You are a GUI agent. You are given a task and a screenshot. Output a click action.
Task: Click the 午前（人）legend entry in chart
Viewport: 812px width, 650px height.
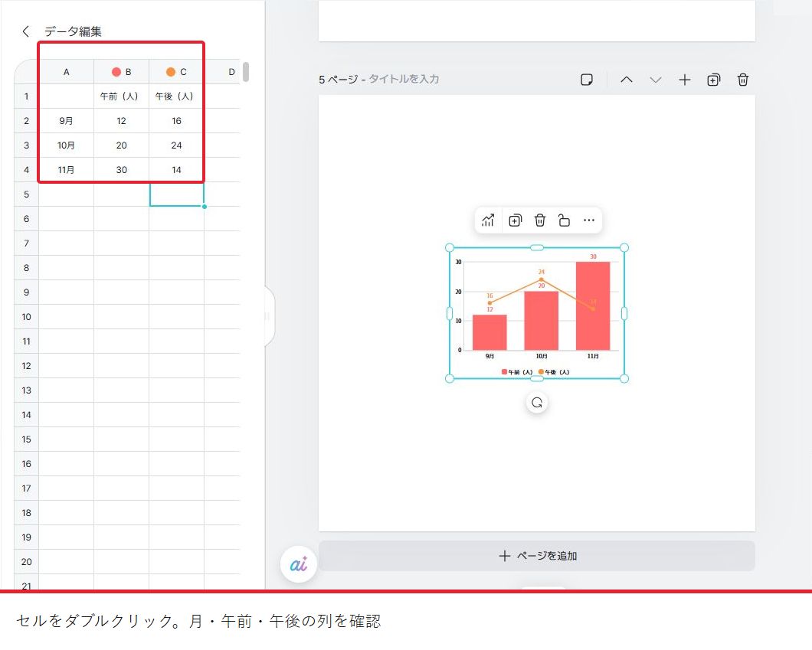(517, 372)
